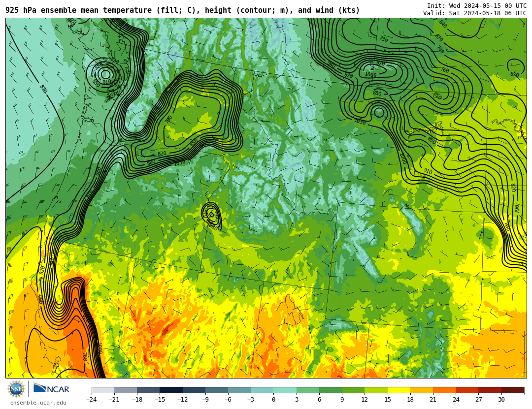Pick the colorbar swatch between -15 and -12
The height and width of the screenshot is (409, 532).
(x=171, y=390)
